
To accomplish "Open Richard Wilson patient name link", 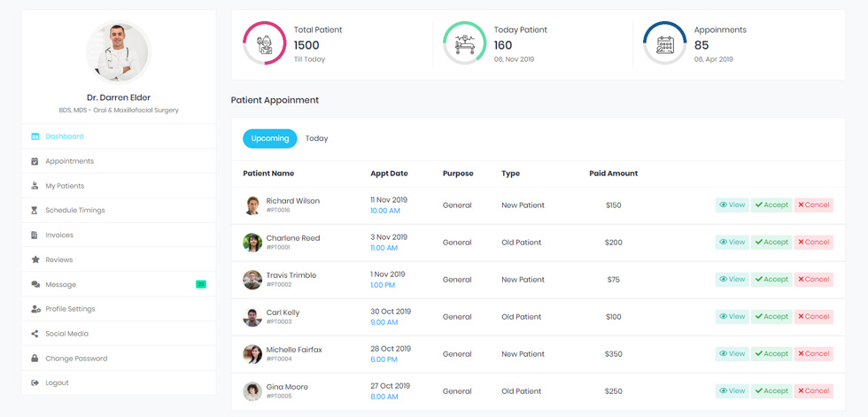I will click(x=293, y=201).
